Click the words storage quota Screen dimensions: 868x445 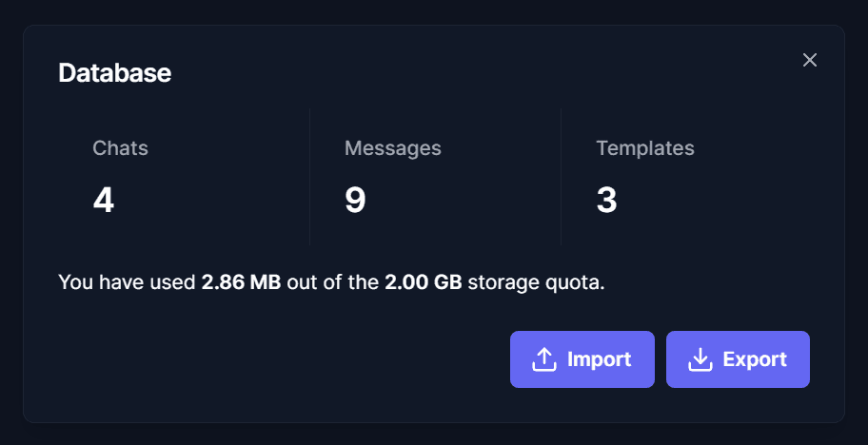tap(537, 283)
